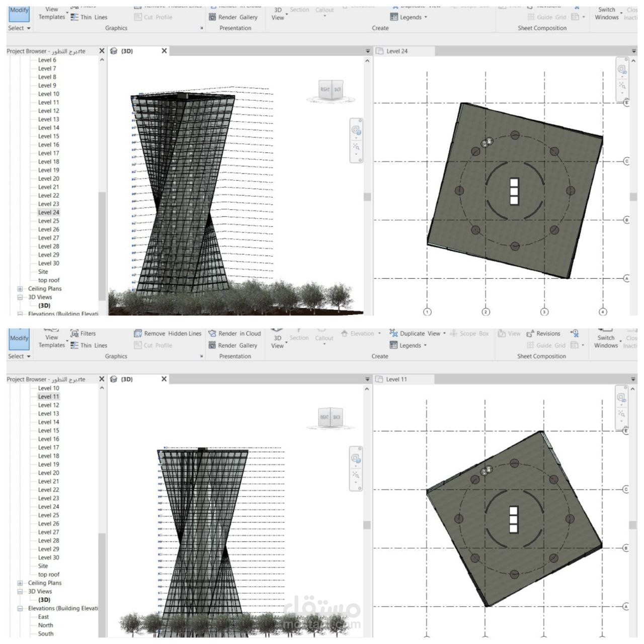Screen dimensions: 644x644
Task: Click Remove Hidden Lines tool
Action: pyautogui.click(x=168, y=334)
